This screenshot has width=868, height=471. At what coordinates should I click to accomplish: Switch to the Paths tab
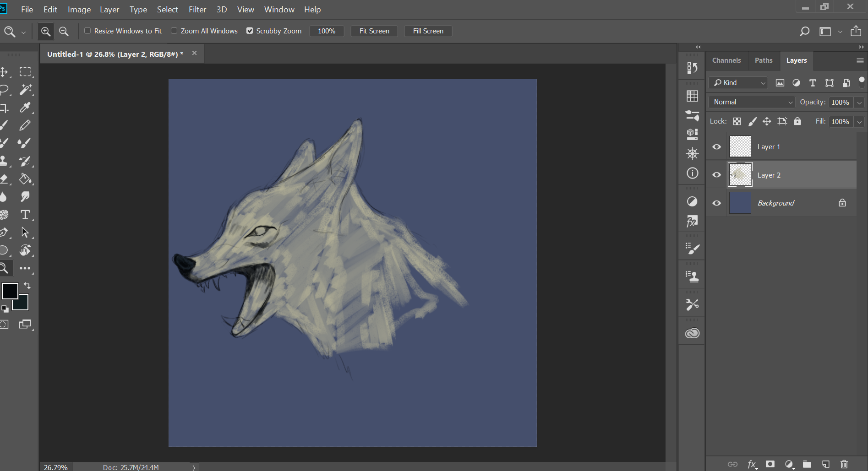click(764, 60)
